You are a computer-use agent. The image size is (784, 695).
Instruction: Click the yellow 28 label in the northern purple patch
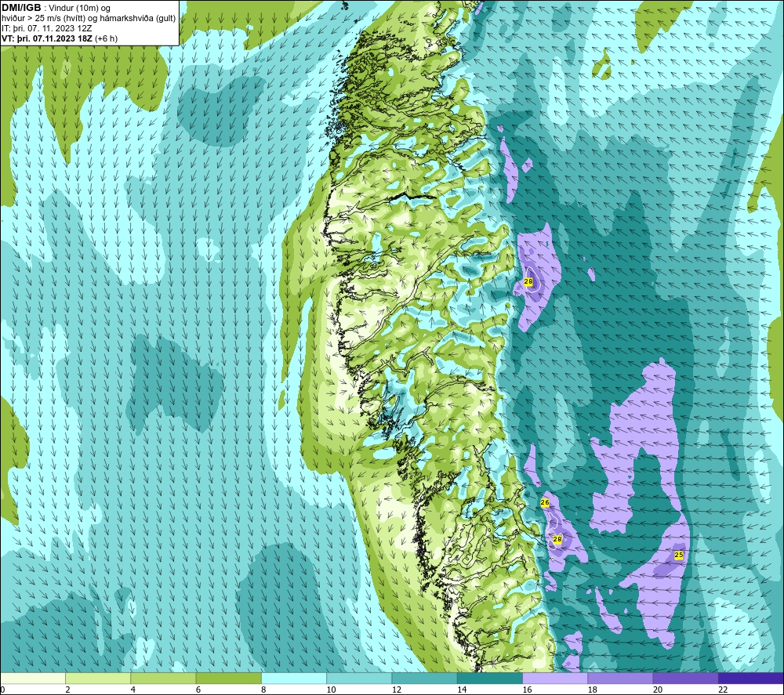pos(528,282)
